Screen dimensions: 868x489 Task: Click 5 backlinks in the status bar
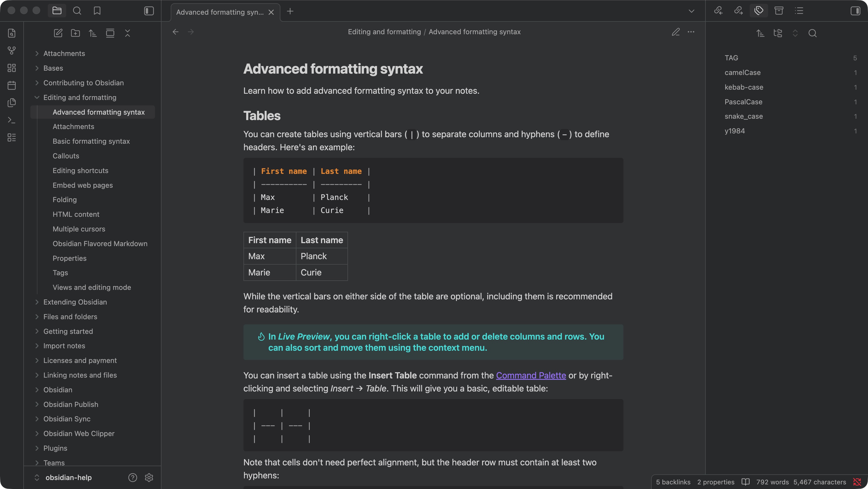(x=673, y=482)
